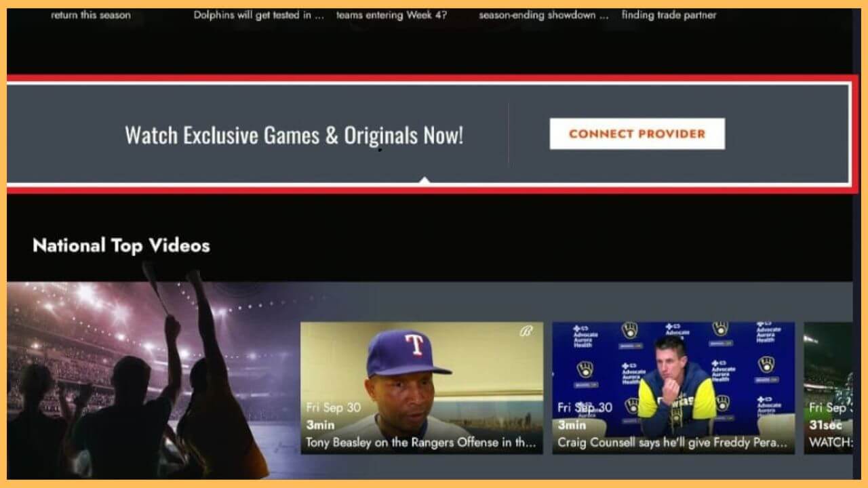Click the National Top Videos section heading
Image resolution: width=868 pixels, height=488 pixels.
pos(121,245)
